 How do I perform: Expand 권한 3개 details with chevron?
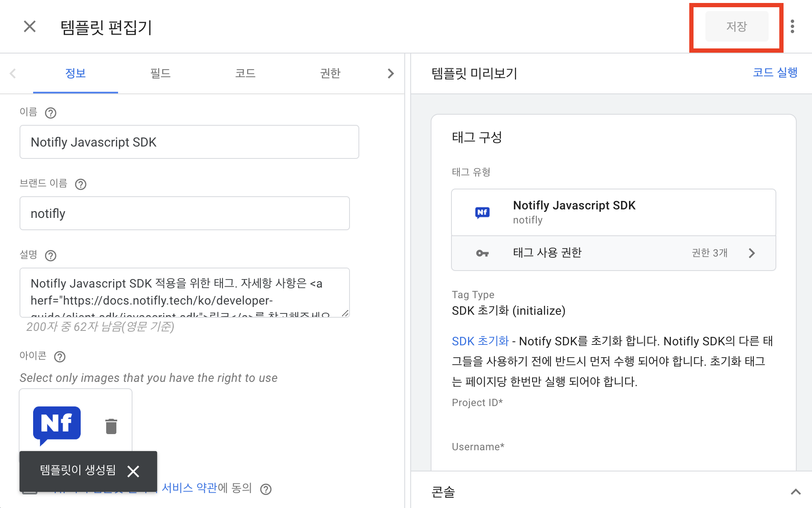coord(752,253)
